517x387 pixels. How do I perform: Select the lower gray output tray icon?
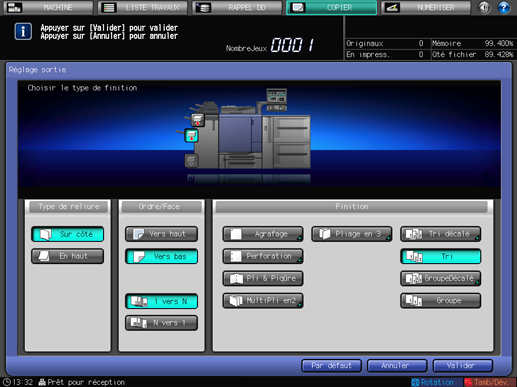coord(191,161)
